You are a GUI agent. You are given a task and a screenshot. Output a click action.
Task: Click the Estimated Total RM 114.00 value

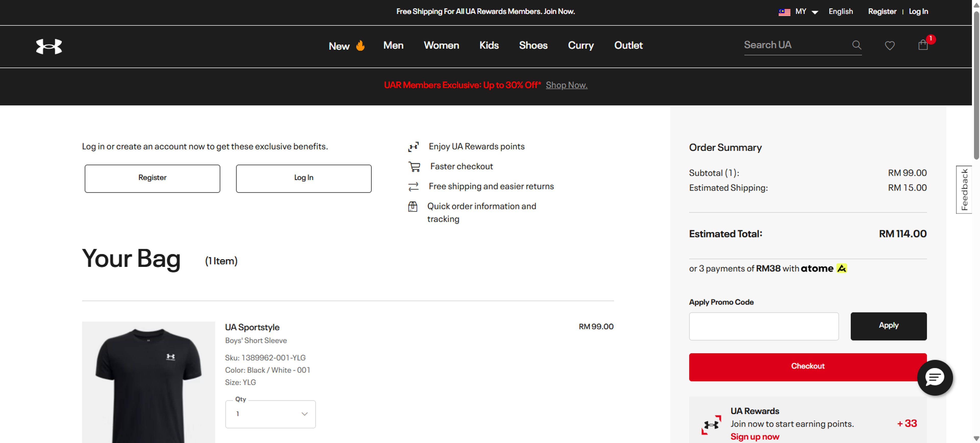(902, 234)
